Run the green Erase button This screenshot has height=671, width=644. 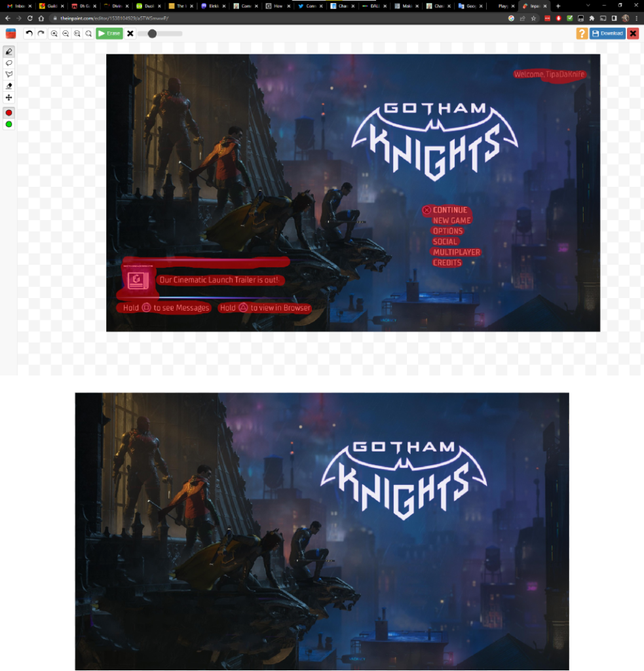(x=109, y=33)
